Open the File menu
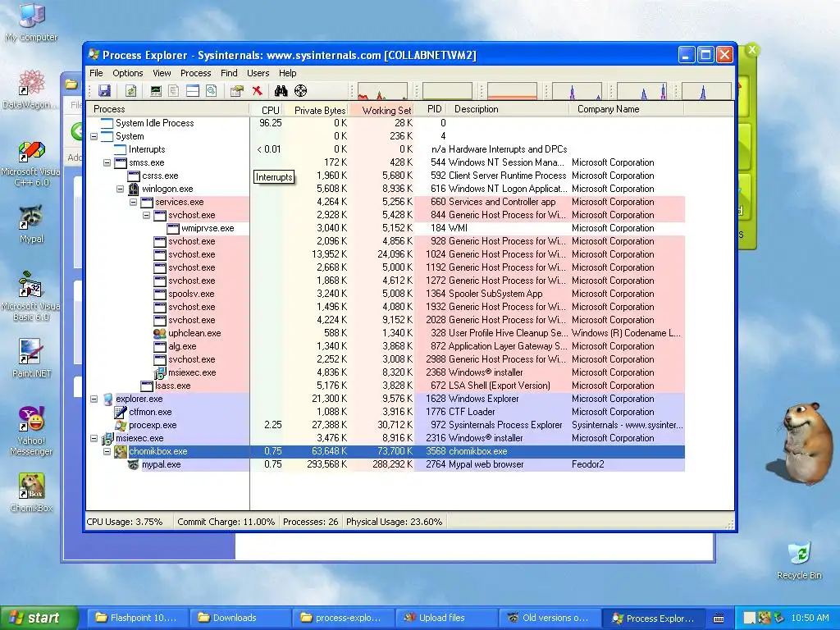Viewport: 840px width, 630px height. 96,73
